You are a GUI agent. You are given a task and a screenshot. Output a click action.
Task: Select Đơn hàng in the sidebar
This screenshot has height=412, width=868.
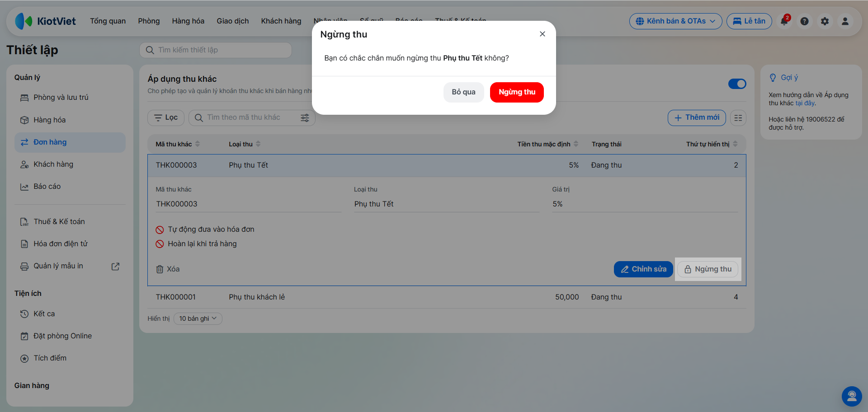70,142
